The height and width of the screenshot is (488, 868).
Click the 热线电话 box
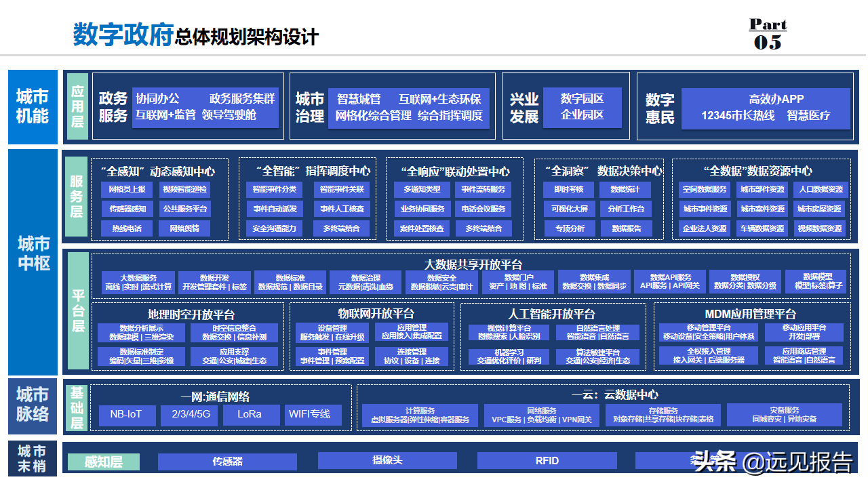[127, 228]
